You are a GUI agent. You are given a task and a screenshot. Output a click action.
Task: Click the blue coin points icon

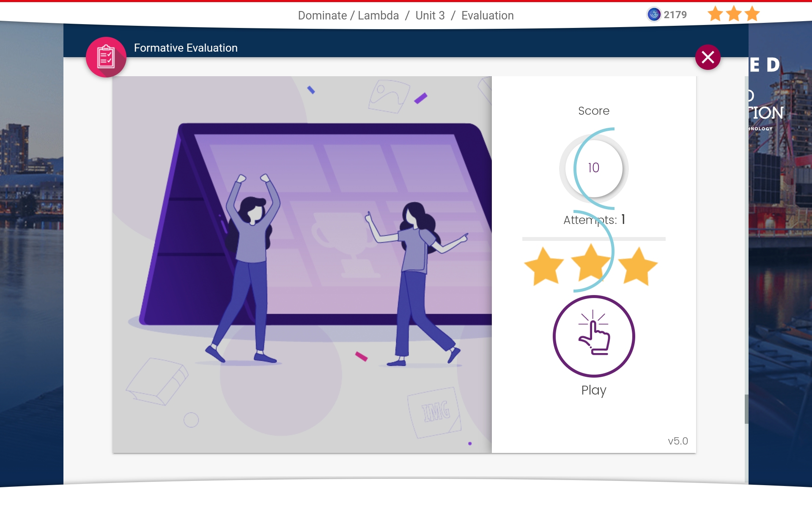tap(654, 14)
